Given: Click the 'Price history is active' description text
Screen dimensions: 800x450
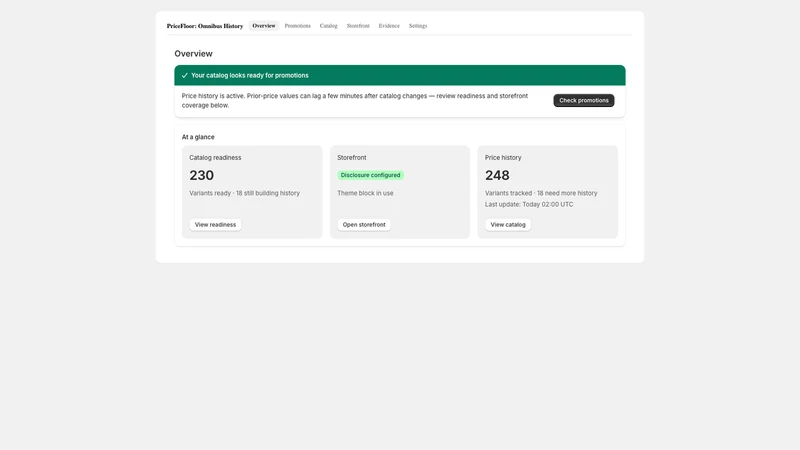Looking at the screenshot, I should click(355, 101).
